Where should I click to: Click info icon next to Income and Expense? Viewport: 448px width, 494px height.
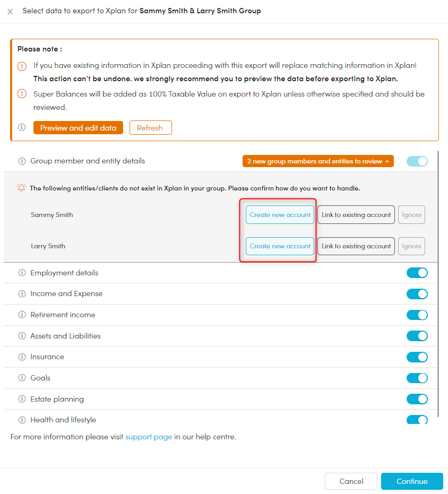22,294
